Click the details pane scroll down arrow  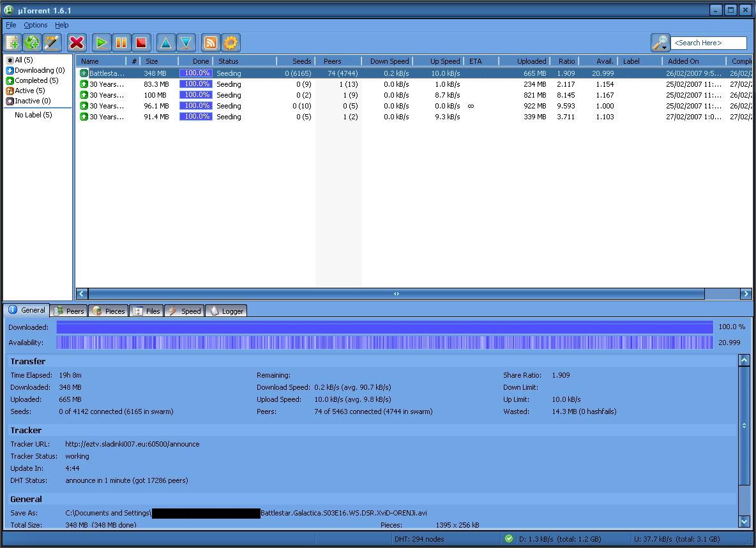tap(744, 521)
